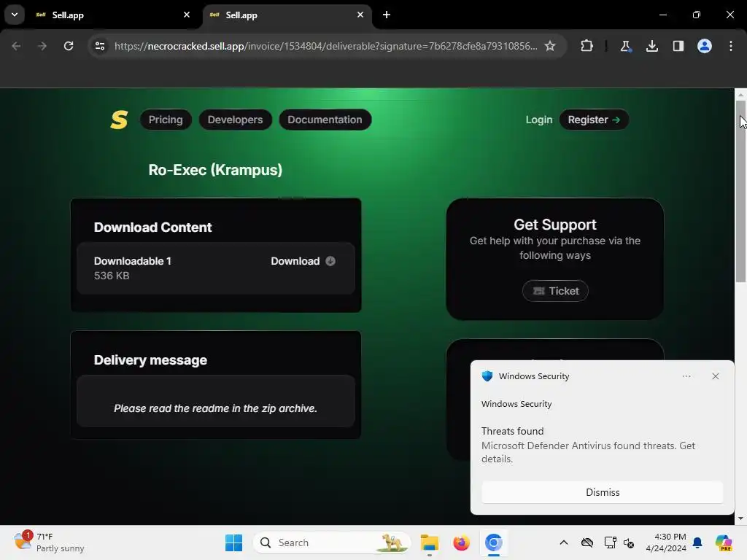Viewport: 747px width, 560px height.
Task: Click the taskbar Search box
Action: [x=332, y=542]
